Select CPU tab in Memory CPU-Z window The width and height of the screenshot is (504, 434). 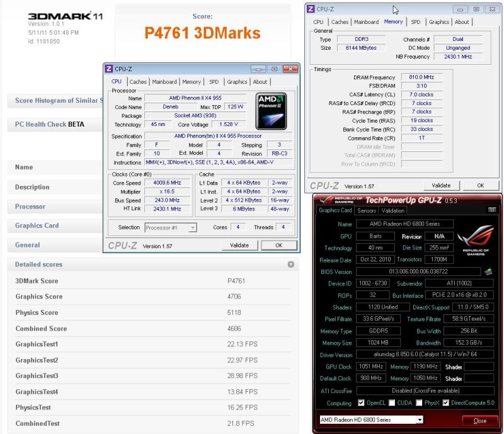318,22
